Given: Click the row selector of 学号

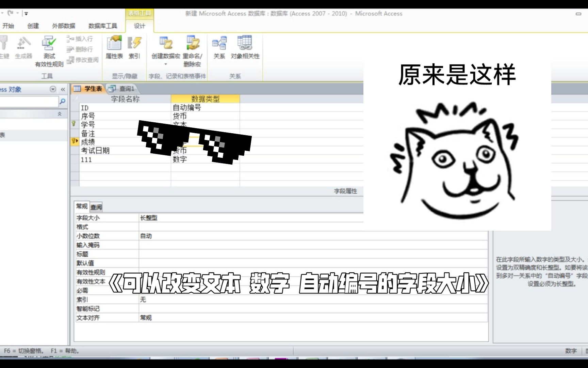Looking at the screenshot, I should 75,125.
